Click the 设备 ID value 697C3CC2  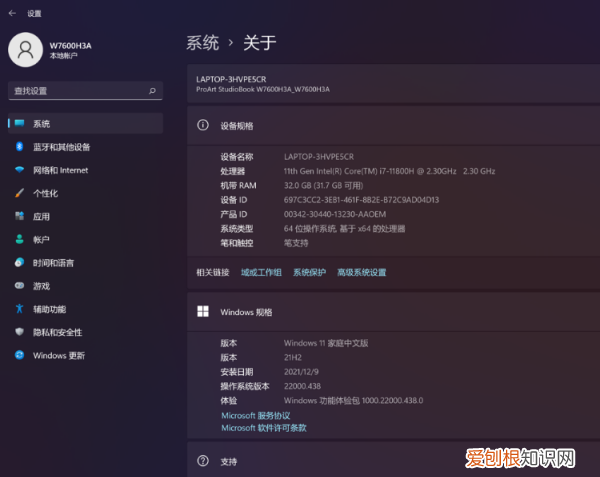[361, 200]
